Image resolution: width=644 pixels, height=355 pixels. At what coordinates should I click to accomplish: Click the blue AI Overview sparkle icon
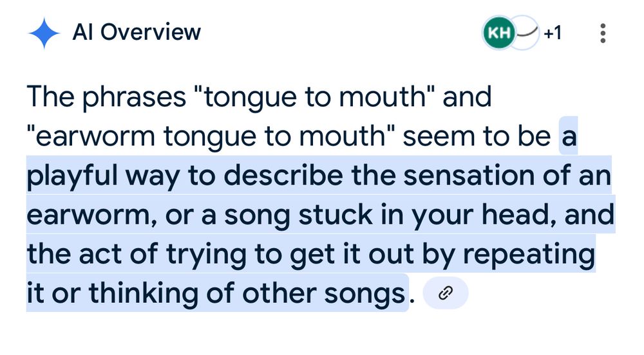pos(44,33)
